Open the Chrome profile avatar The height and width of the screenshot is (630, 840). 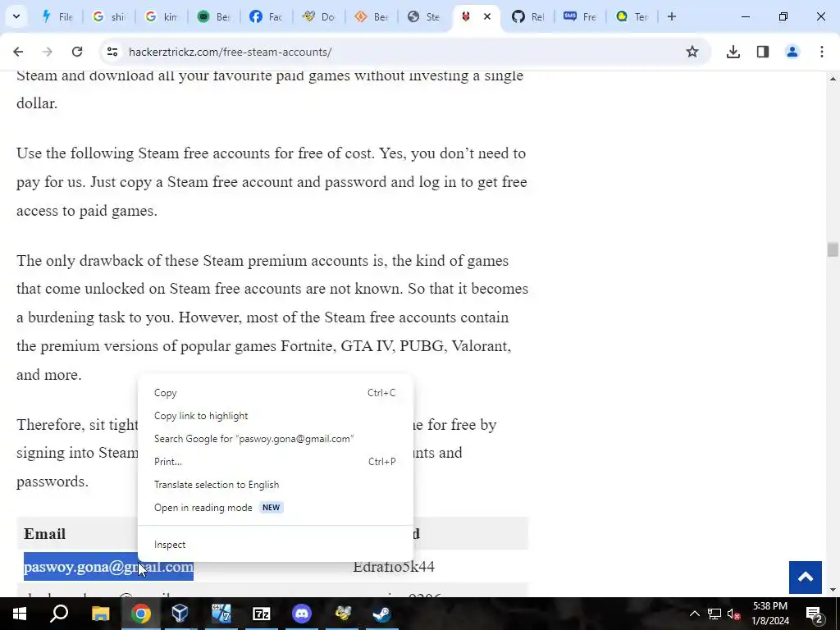[792, 52]
